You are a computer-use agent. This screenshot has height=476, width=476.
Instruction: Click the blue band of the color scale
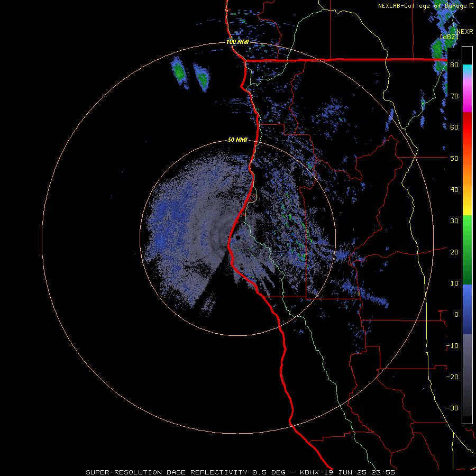tap(467, 309)
